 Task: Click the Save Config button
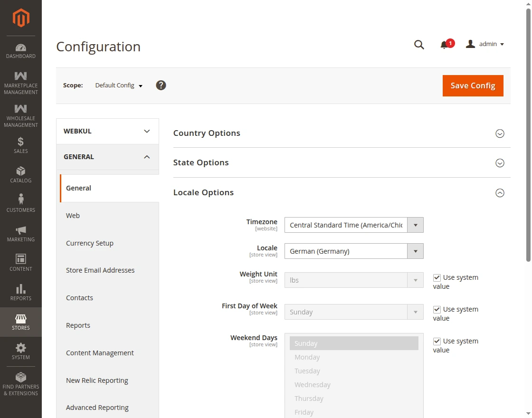(x=473, y=85)
